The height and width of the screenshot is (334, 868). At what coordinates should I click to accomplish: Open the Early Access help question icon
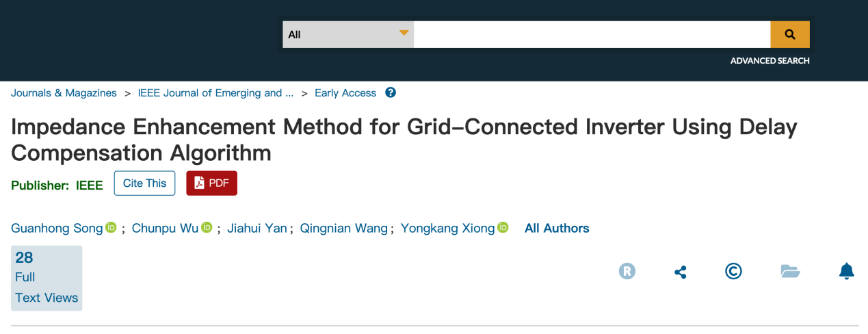point(391,92)
